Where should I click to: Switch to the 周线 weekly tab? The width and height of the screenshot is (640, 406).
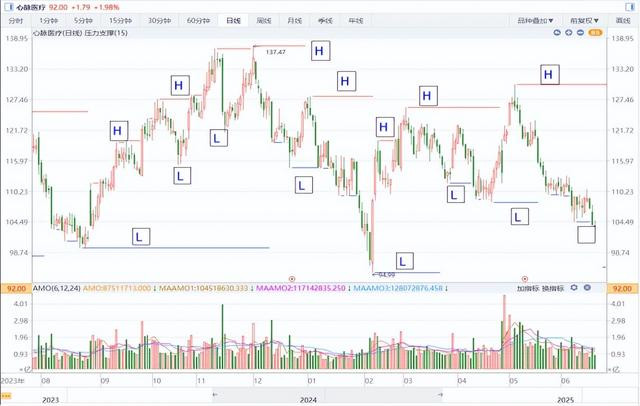[264, 20]
